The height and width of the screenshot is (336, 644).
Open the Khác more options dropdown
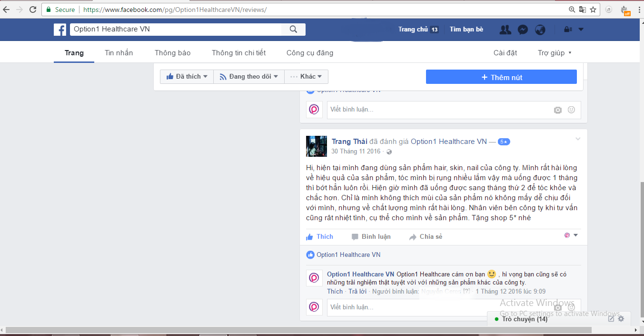click(306, 77)
